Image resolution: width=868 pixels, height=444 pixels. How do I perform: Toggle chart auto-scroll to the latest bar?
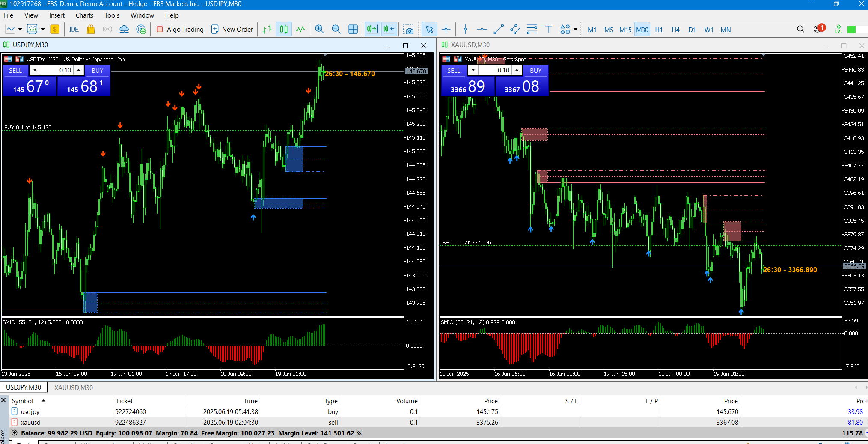(x=372, y=30)
